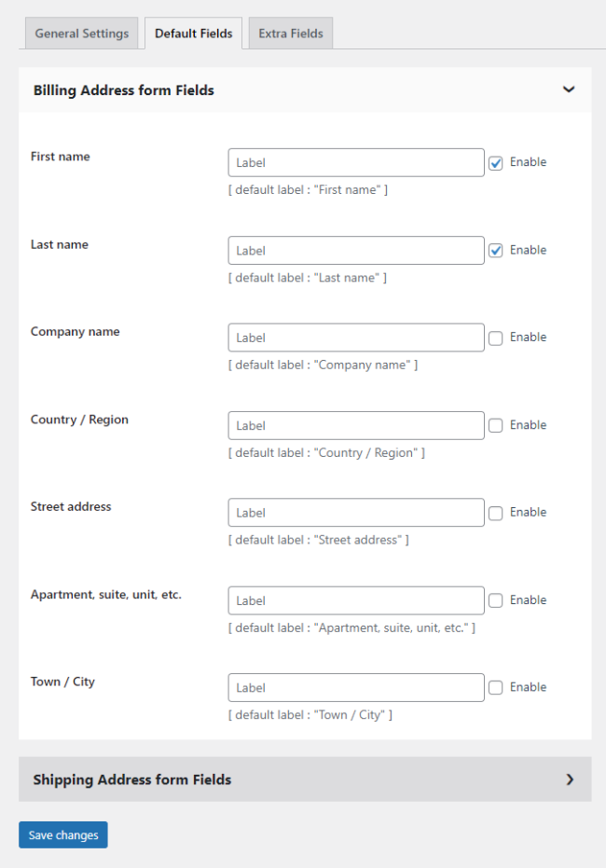Viewport: 606px width, 868px height.
Task: Disable the First name field checkbox
Action: click(x=496, y=163)
